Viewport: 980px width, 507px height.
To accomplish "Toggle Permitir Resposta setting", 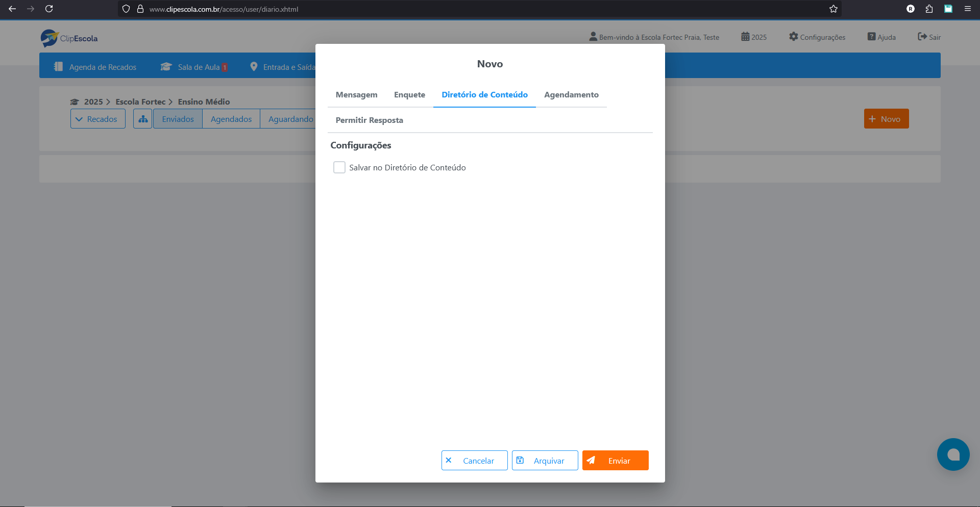I will point(369,120).
